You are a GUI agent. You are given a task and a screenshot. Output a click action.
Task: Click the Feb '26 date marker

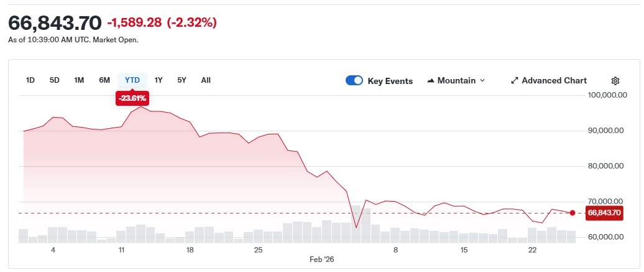coord(322,258)
